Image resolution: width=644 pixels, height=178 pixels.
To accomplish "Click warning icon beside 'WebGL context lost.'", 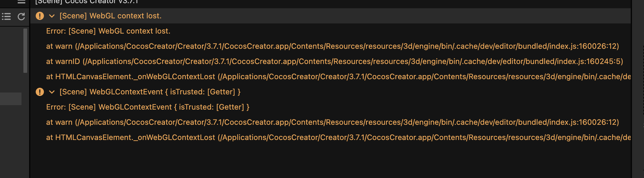I will pyautogui.click(x=40, y=16).
